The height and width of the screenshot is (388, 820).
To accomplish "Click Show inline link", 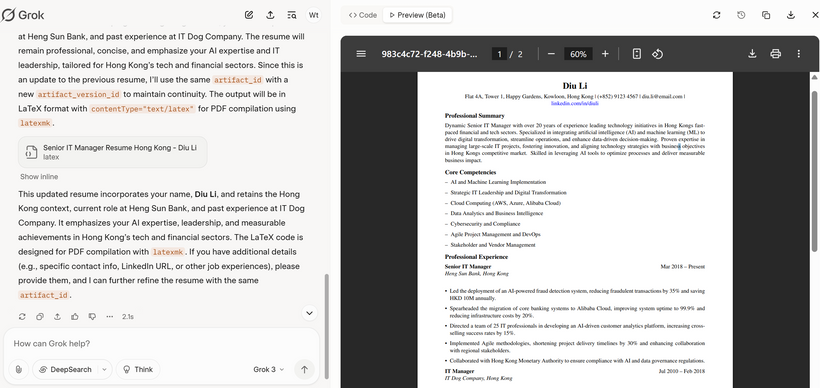I will click(x=39, y=177).
